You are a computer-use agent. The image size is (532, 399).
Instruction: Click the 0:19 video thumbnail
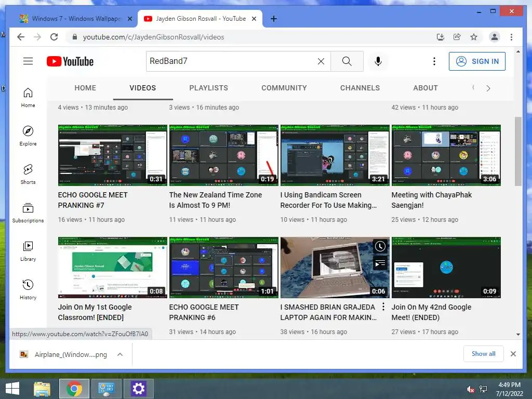[223, 155]
